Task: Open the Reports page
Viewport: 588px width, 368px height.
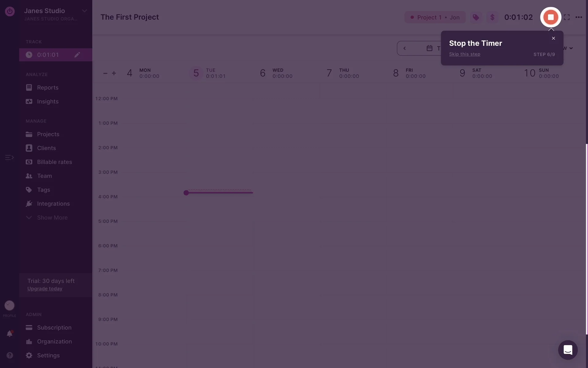Action: (x=47, y=88)
